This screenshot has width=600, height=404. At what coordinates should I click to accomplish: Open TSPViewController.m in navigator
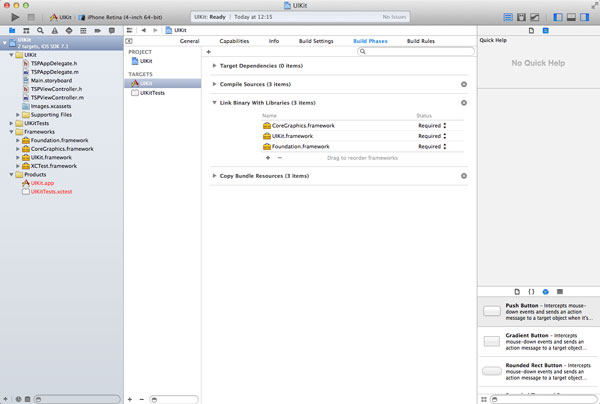pos(57,98)
